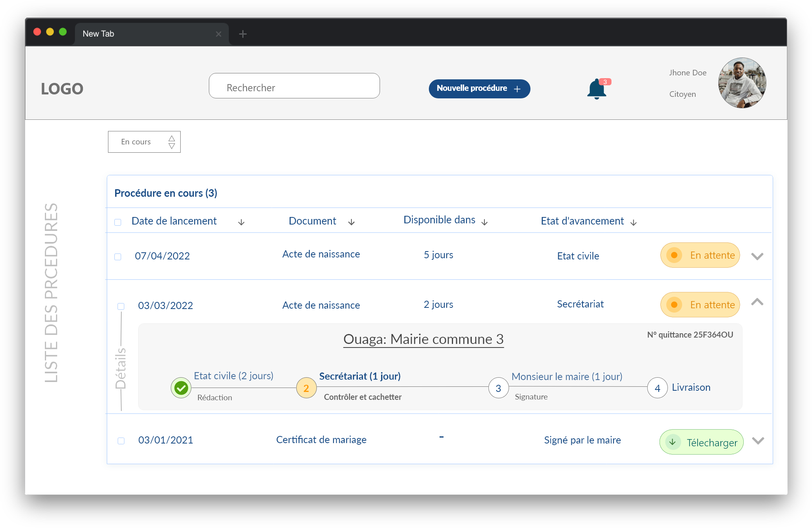Select step 3 Monsieur le maire circle
Image resolution: width=812 pixels, height=528 pixels.
498,388
